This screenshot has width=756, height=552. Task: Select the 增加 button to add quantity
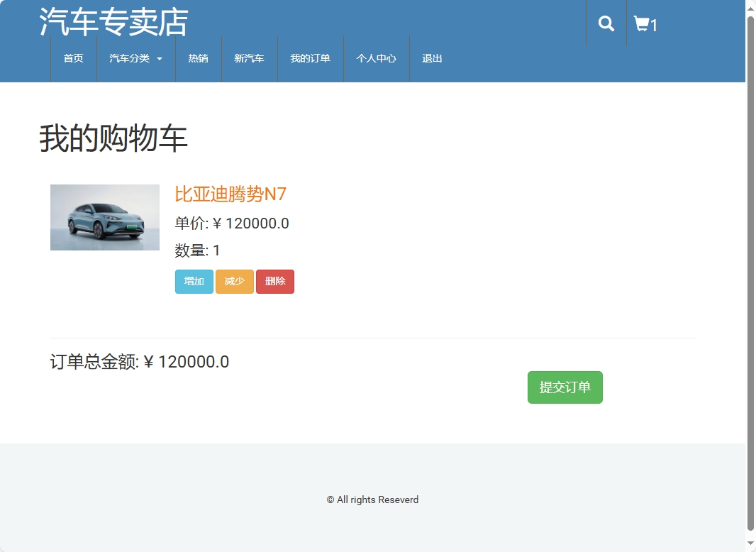pyautogui.click(x=194, y=282)
